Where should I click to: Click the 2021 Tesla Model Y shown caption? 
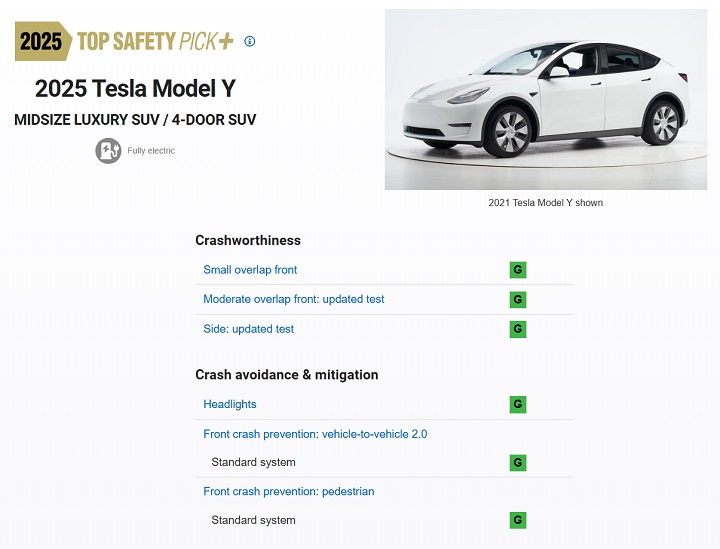point(546,203)
